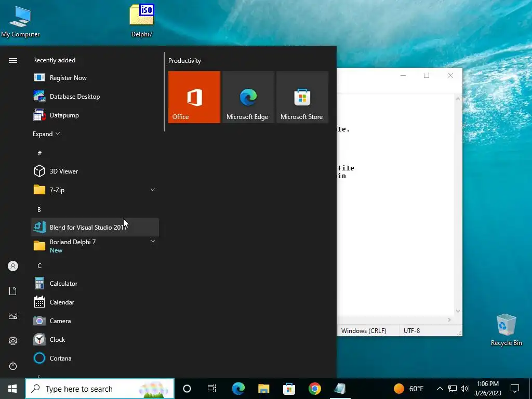Open the Borland Delphi 7 folder
The image size is (532, 399).
pos(95,246)
